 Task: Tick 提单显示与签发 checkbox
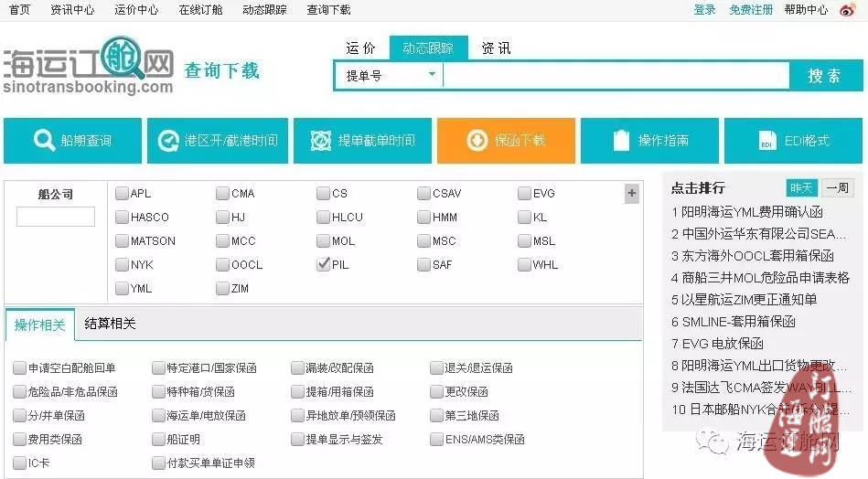point(297,439)
